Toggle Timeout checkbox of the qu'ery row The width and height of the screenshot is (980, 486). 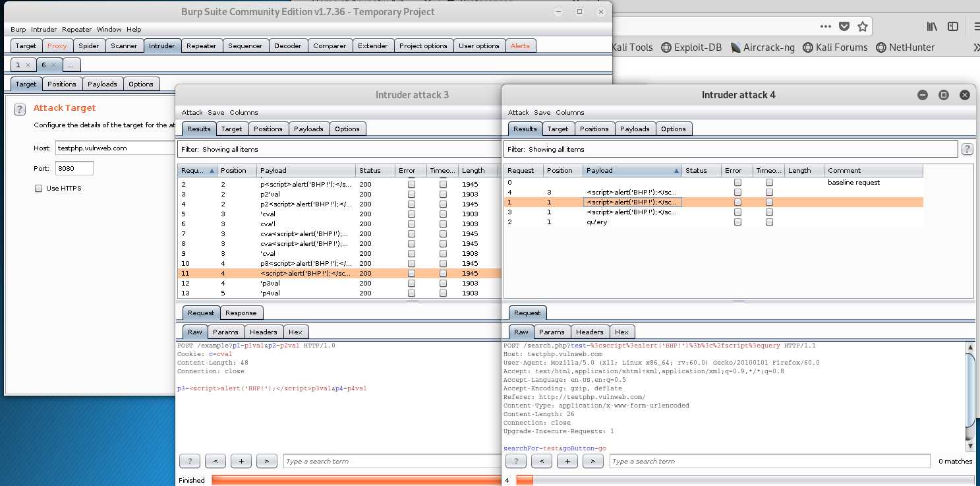point(769,222)
